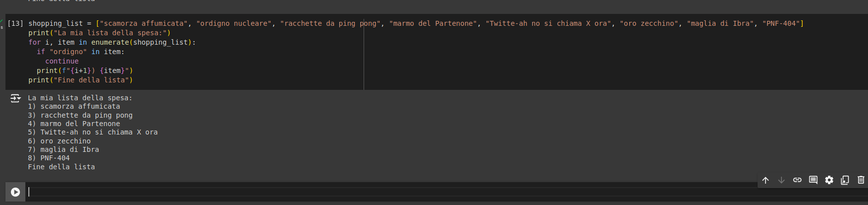Open the output actions menu icon

click(15, 98)
